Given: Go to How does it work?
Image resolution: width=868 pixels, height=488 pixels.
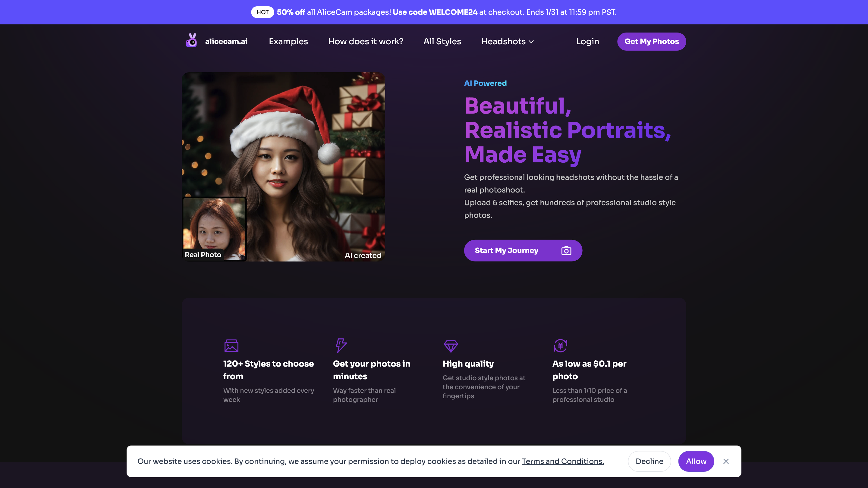Looking at the screenshot, I should click(365, 42).
